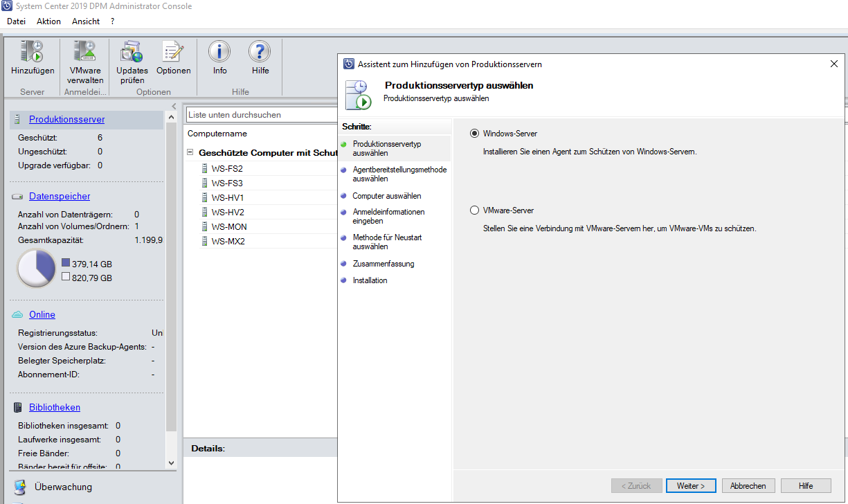Click the Updates prüfen icon
848x504 pixels.
pyautogui.click(x=132, y=52)
